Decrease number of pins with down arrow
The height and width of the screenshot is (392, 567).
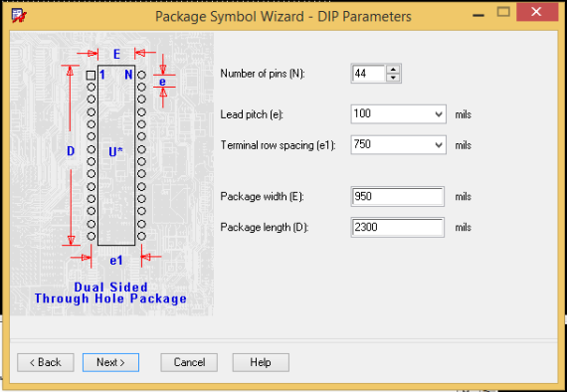[x=393, y=78]
